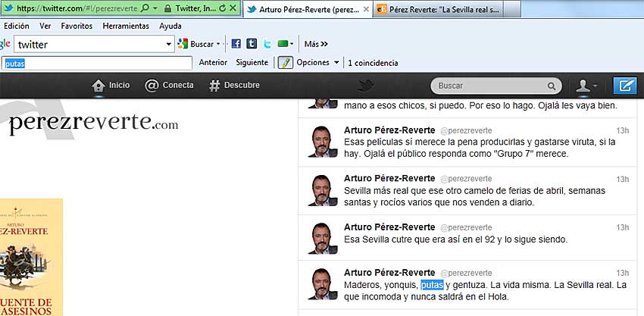The width and height of the screenshot is (644, 316).
Task: Open the Favoritos menu
Action: point(77,26)
